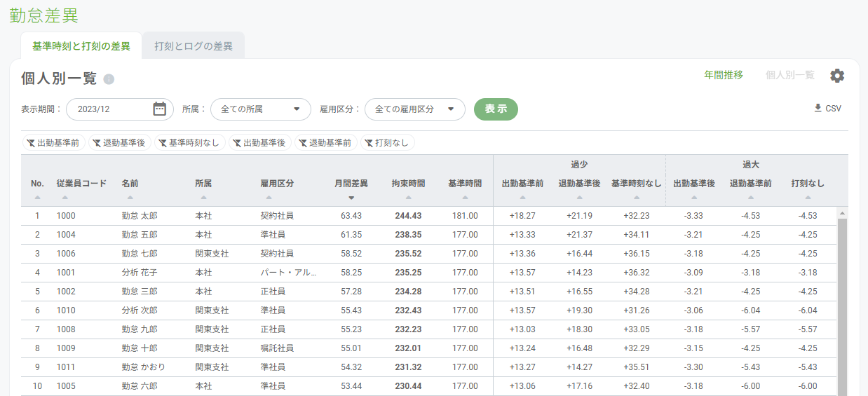Toggle 基準時刻なし filter chip

(189, 142)
